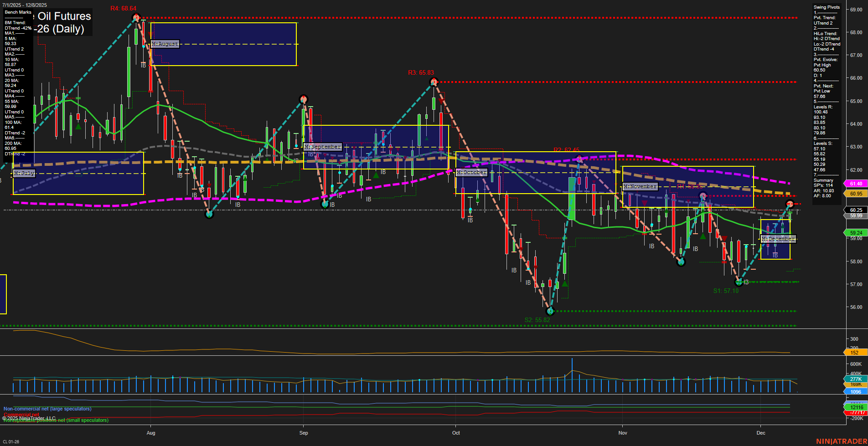Collapse the Bench Marks data panel
Image resolution: width=868 pixels, height=446 pixels.
click(x=18, y=12)
